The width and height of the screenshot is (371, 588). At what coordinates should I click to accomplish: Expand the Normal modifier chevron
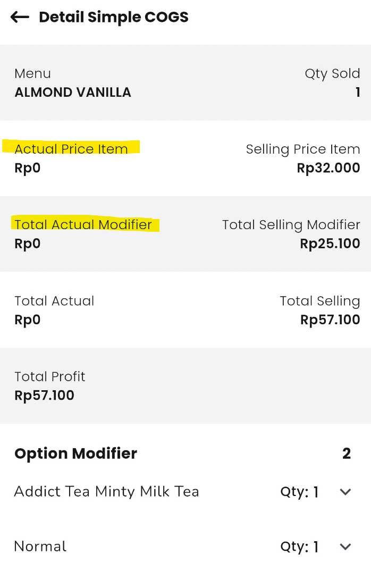coord(345,547)
